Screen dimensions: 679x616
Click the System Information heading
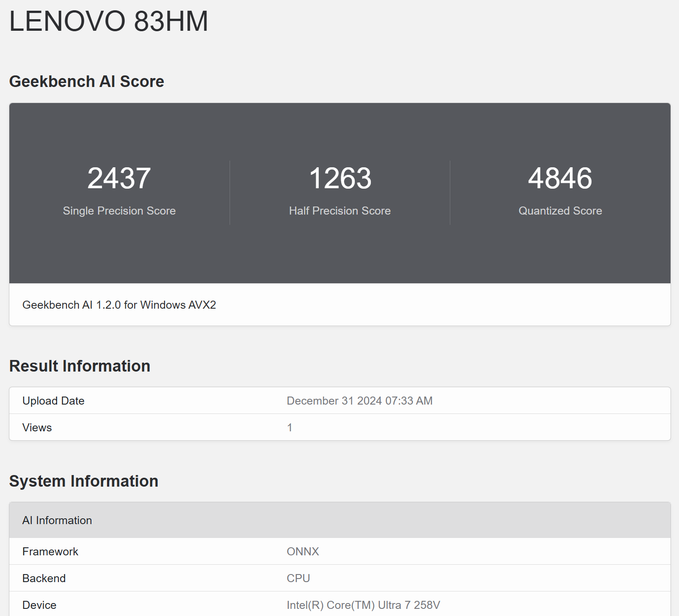[84, 481]
